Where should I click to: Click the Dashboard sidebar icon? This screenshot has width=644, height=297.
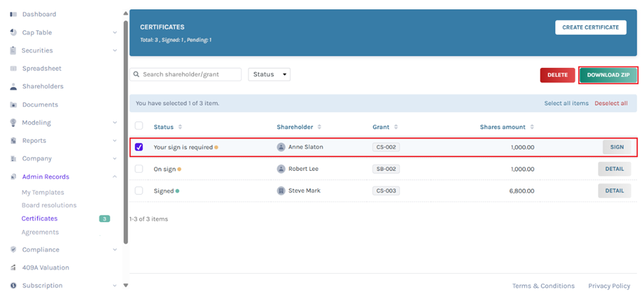[x=13, y=14]
